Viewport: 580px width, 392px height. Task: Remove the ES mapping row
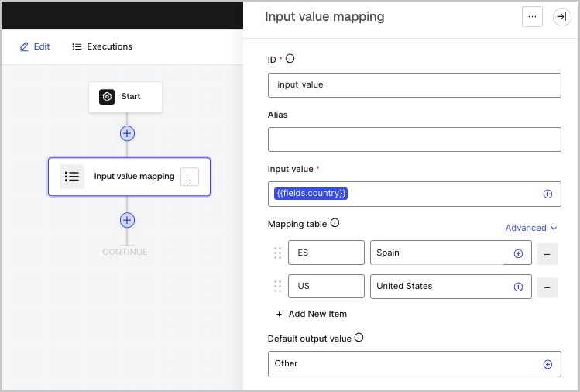tap(547, 254)
